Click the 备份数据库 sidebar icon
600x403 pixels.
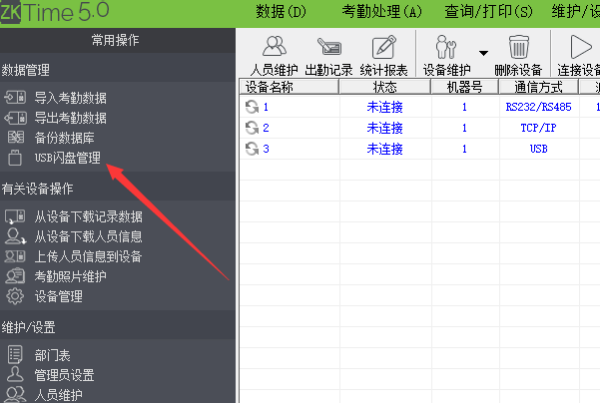coord(16,137)
